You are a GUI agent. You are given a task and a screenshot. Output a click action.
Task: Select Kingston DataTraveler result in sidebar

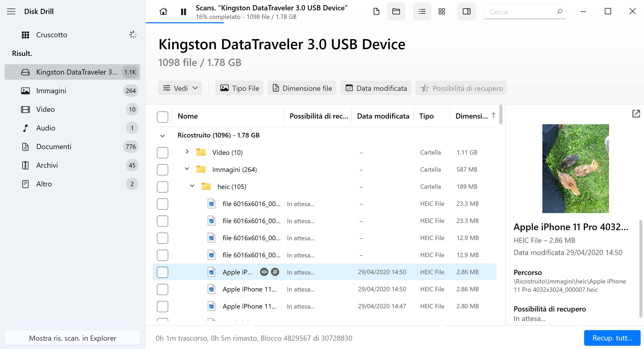pyautogui.click(x=72, y=72)
